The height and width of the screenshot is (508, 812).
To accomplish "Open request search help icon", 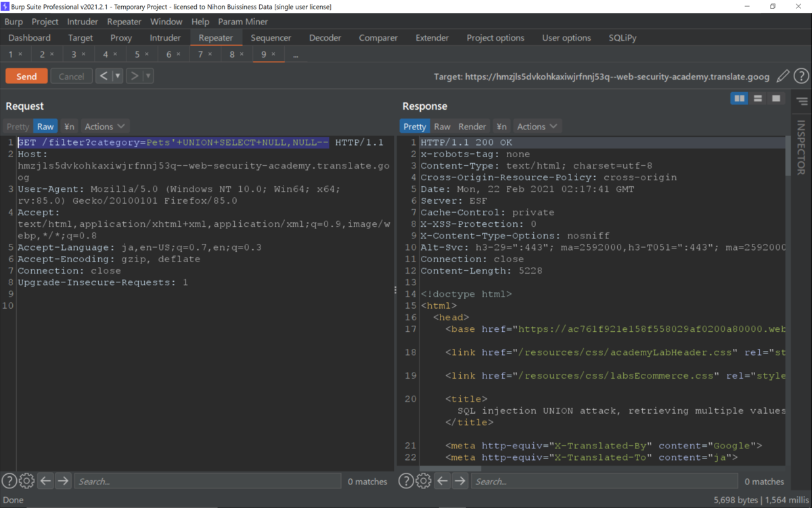I will 9,481.
